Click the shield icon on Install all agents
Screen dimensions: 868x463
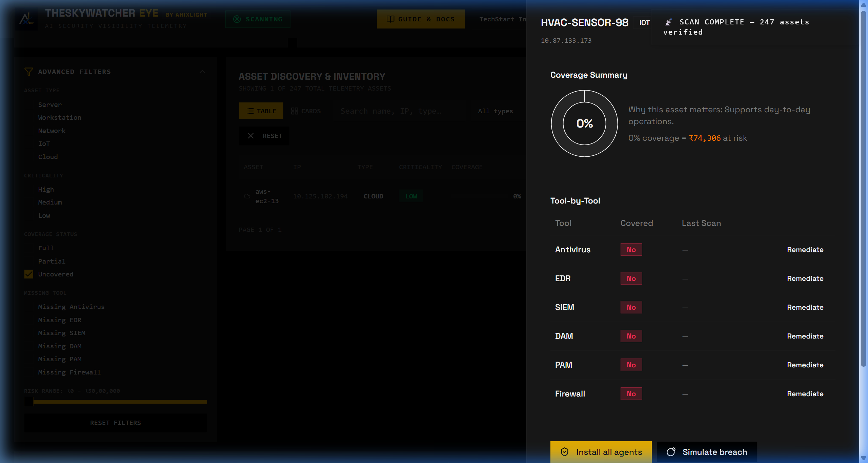coord(565,452)
